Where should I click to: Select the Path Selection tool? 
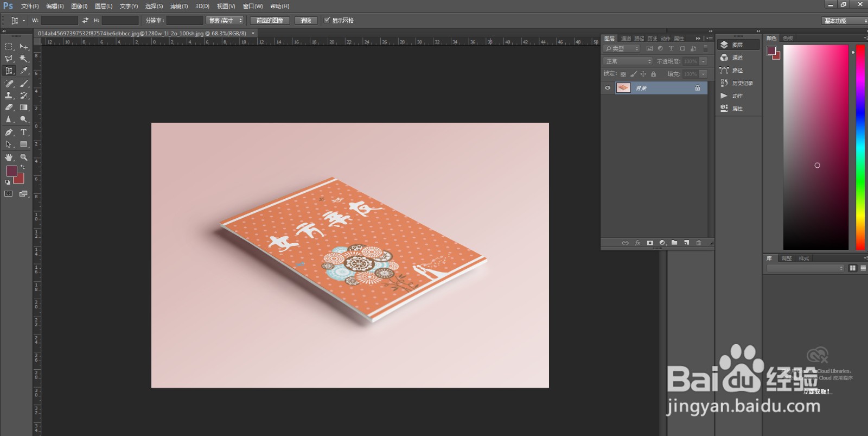coord(9,144)
